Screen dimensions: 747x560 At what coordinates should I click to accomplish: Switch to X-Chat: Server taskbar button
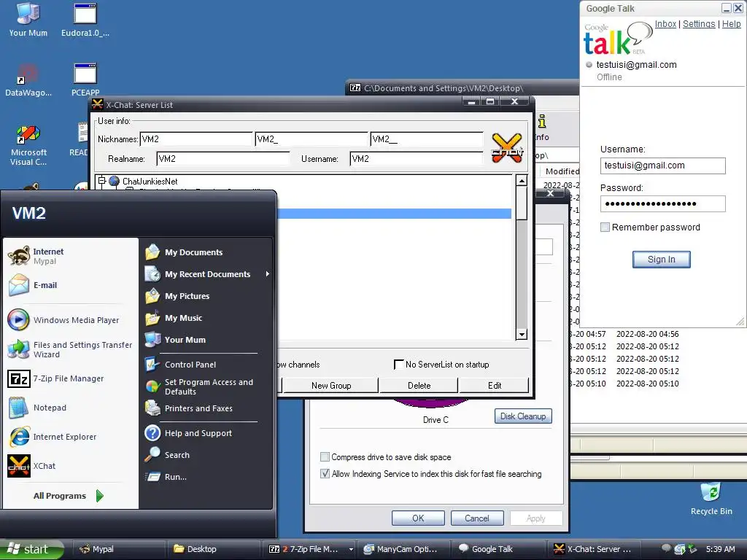click(594, 549)
